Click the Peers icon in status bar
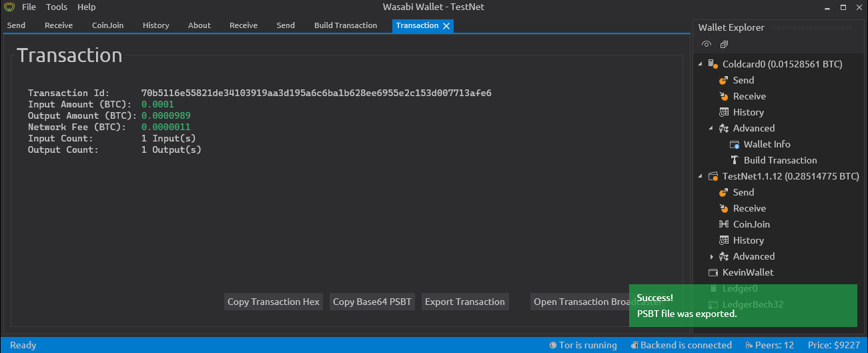 coord(749,345)
